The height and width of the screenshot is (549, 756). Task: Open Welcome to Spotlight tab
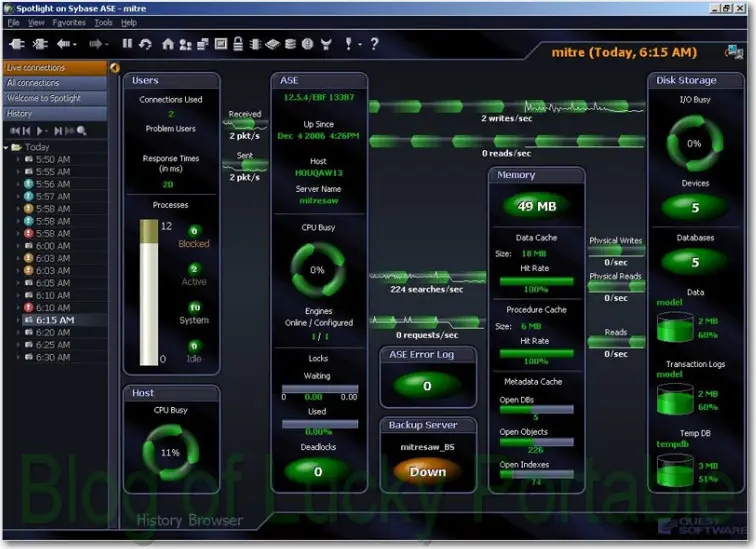click(x=55, y=98)
